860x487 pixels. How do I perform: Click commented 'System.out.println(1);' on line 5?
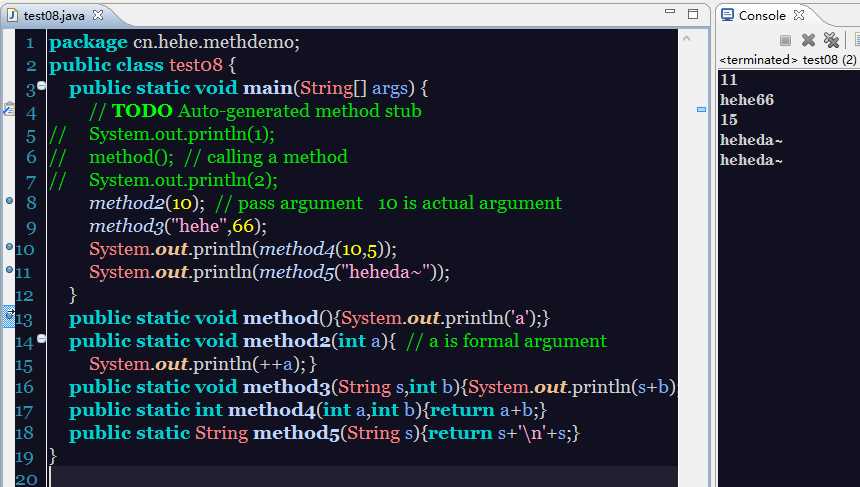[x=182, y=134]
